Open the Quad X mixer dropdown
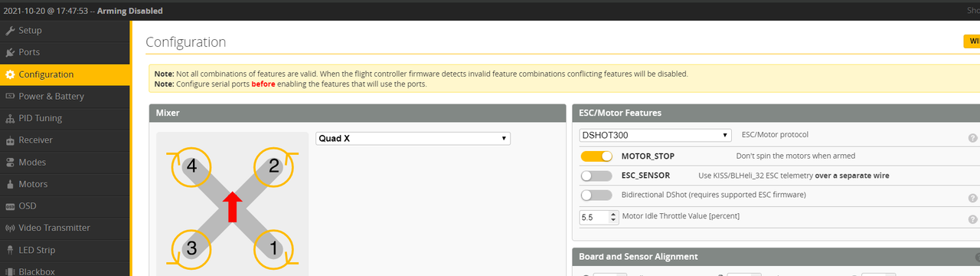 pos(413,139)
